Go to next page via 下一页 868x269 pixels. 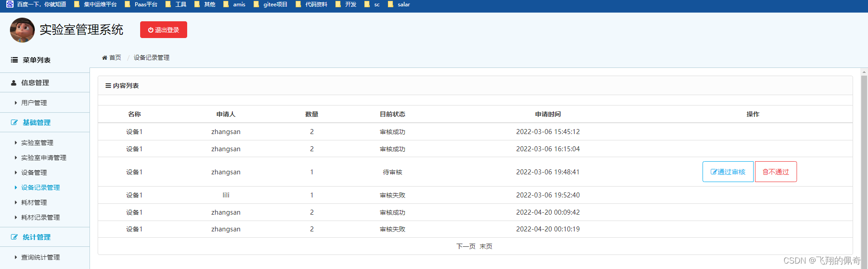point(466,246)
